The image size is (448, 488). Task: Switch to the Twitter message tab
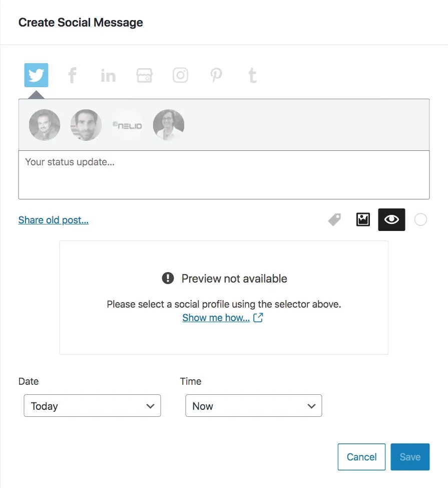pos(36,75)
